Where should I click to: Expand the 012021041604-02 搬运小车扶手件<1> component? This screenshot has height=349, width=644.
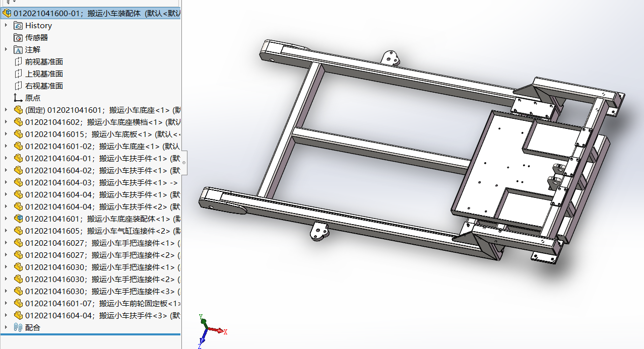pos(6,171)
